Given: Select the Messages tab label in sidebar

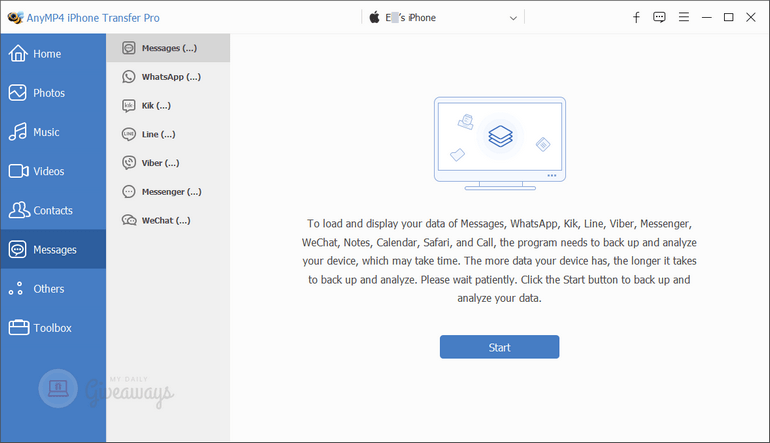Looking at the screenshot, I should click(55, 250).
